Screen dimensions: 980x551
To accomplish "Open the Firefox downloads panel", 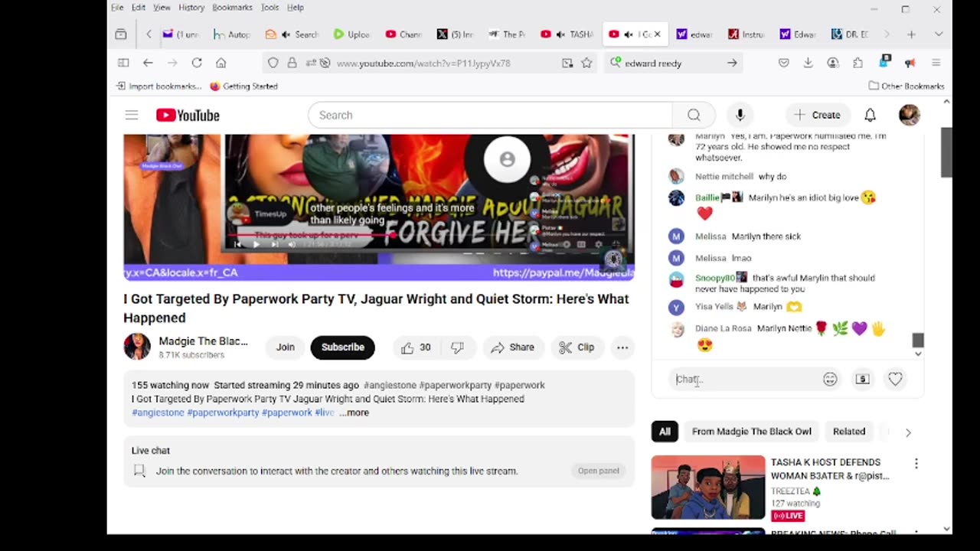I will 808,63.
